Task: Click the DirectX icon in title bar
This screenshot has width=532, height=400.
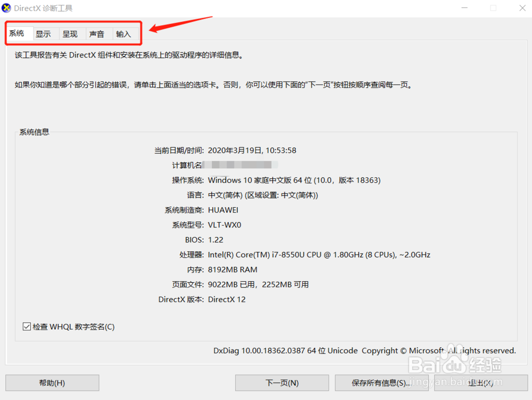Action: (x=6, y=8)
